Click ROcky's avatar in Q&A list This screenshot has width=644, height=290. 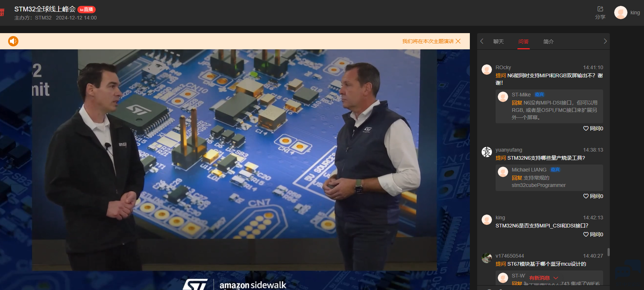[487, 70]
